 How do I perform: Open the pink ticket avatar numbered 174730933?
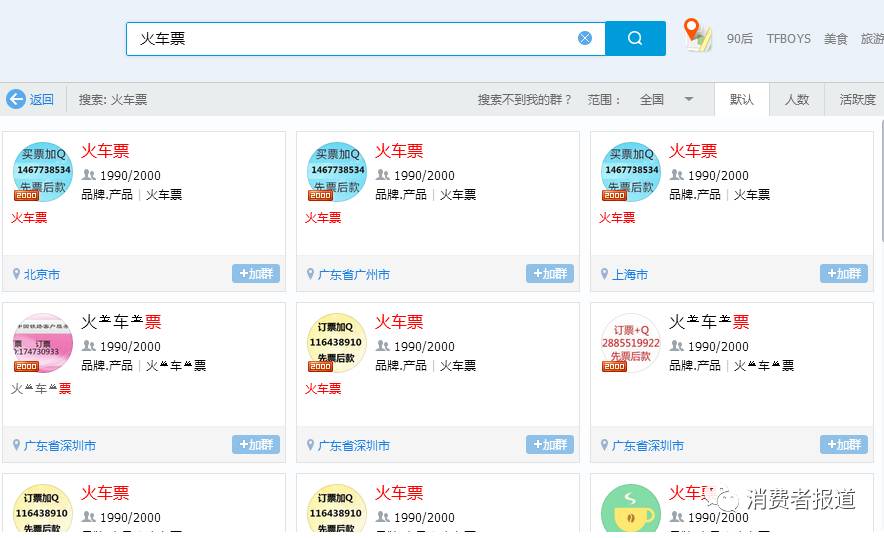coord(43,343)
